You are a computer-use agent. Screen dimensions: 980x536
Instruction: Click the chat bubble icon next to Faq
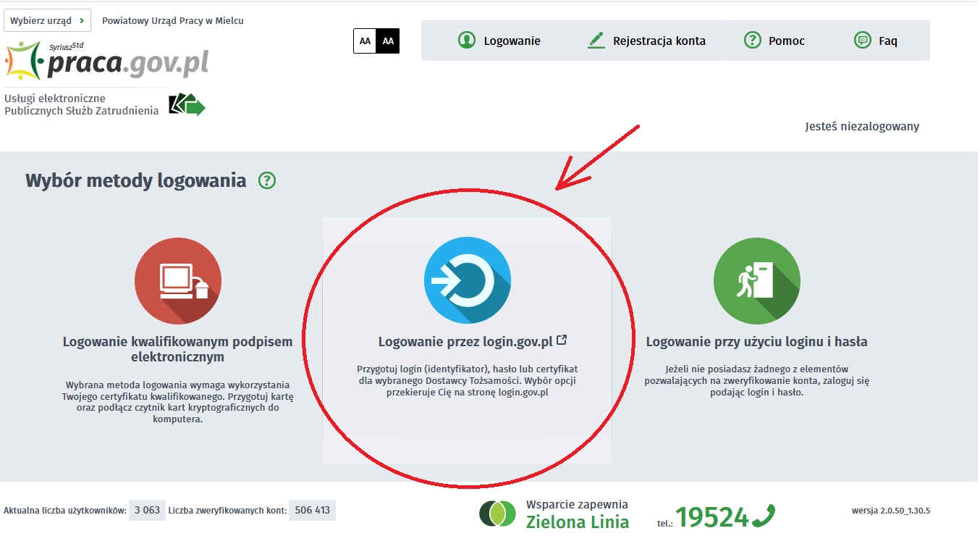(862, 41)
